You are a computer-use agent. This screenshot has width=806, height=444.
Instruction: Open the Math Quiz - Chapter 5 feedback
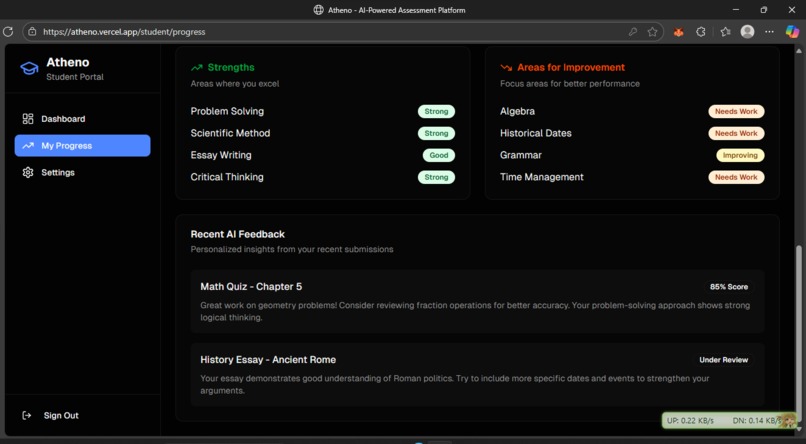[477, 302]
